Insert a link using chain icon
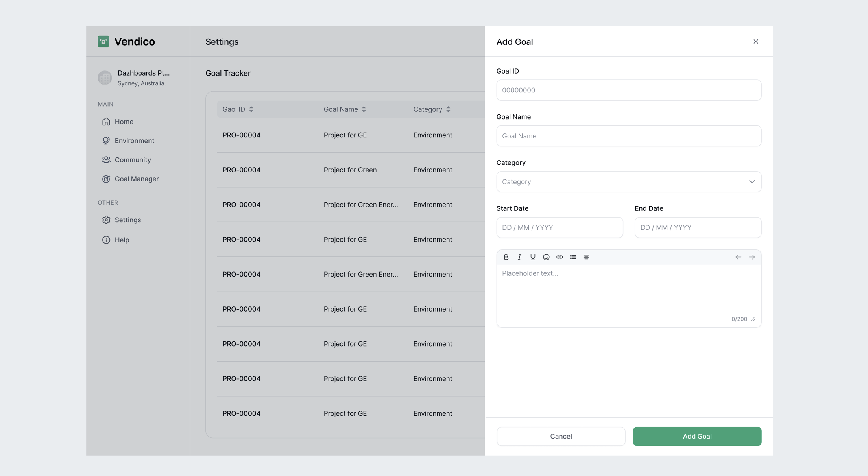 point(560,257)
